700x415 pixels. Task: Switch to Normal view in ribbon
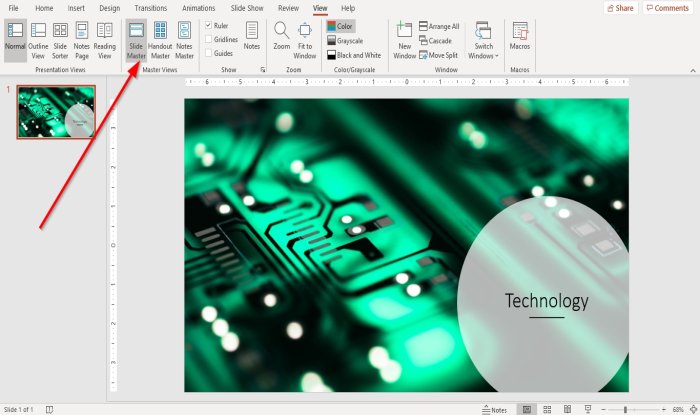pos(15,41)
